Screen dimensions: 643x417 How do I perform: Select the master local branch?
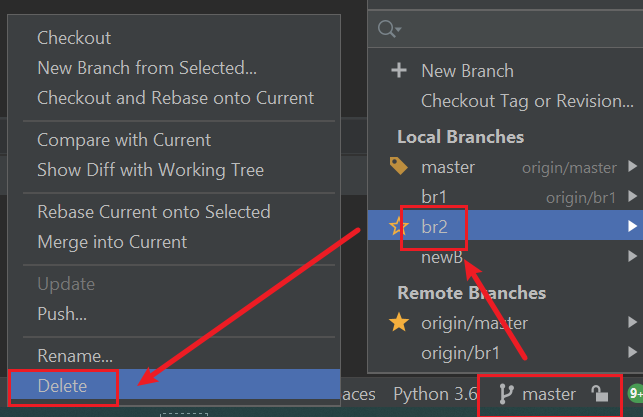coord(448,167)
